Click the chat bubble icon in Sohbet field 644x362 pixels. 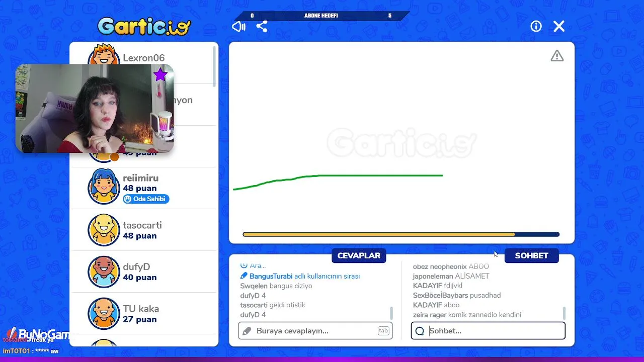click(420, 331)
